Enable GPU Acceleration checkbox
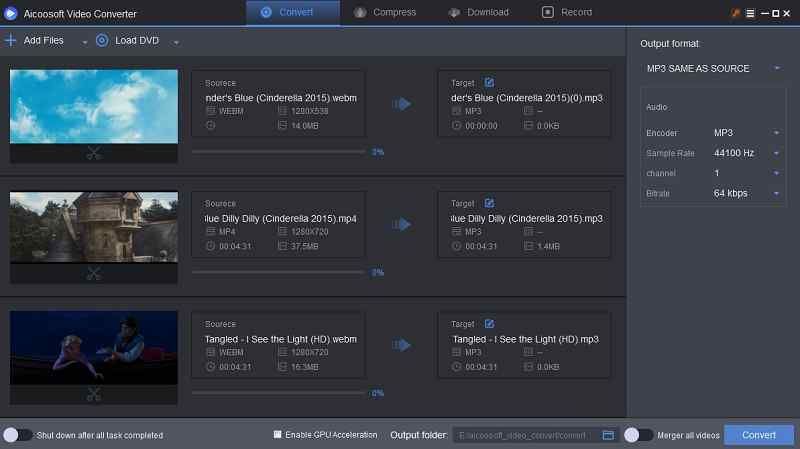The image size is (800, 449). tap(277, 435)
